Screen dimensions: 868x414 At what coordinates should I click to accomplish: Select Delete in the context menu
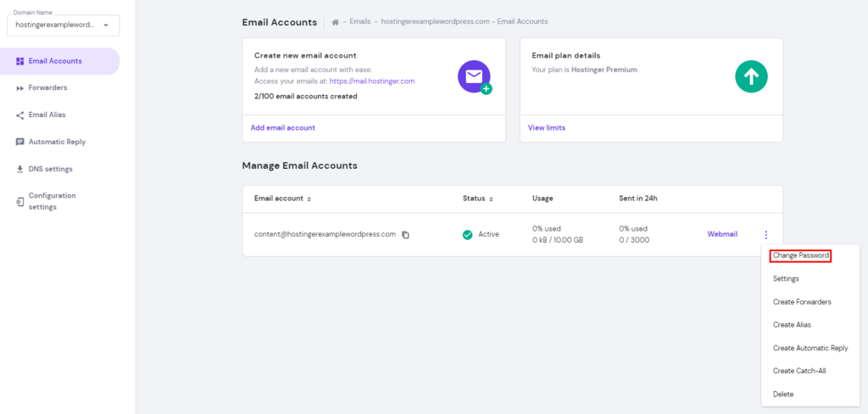click(x=783, y=394)
